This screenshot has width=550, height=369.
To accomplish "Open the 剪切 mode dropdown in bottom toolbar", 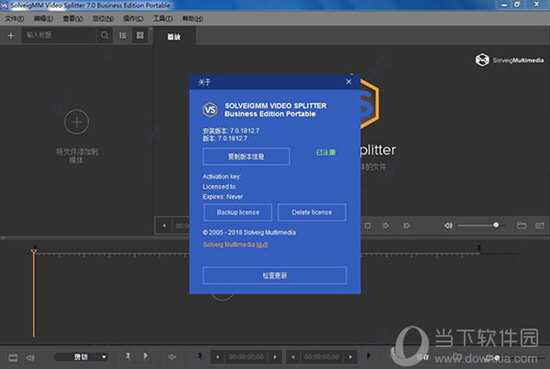I will coord(81,357).
